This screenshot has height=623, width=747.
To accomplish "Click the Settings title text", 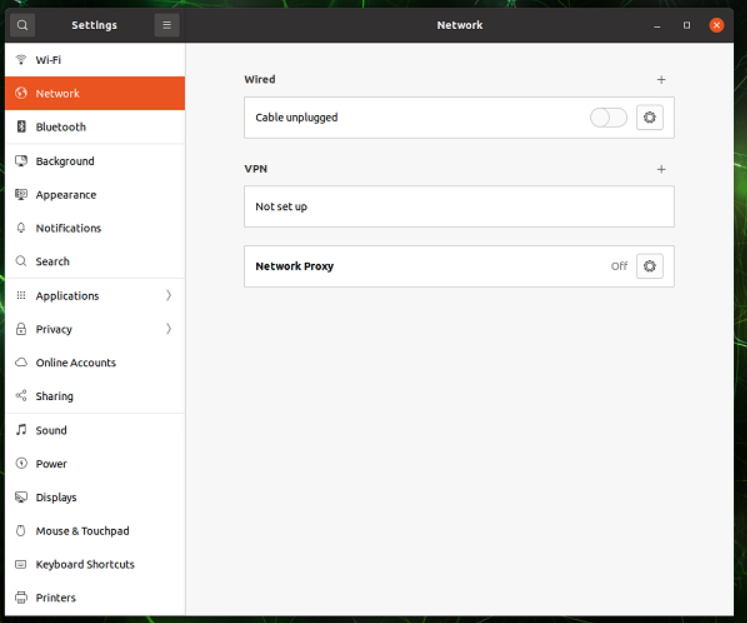I will click(x=94, y=25).
